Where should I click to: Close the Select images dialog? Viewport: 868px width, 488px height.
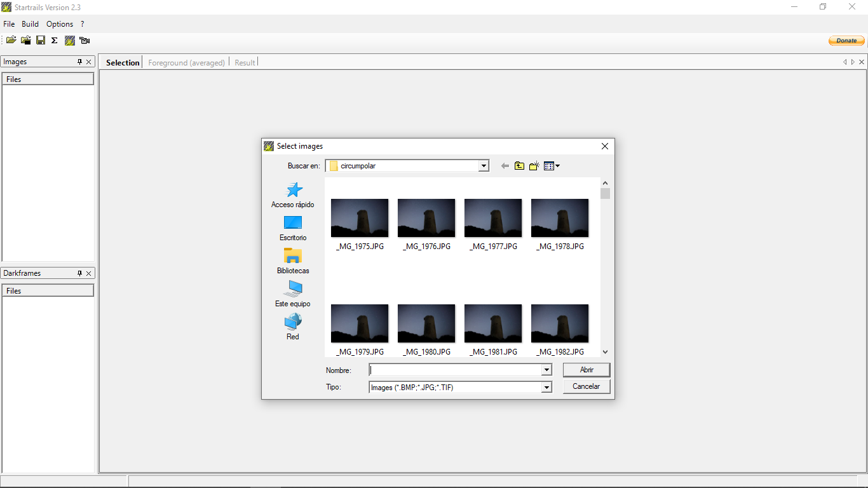tap(605, 146)
